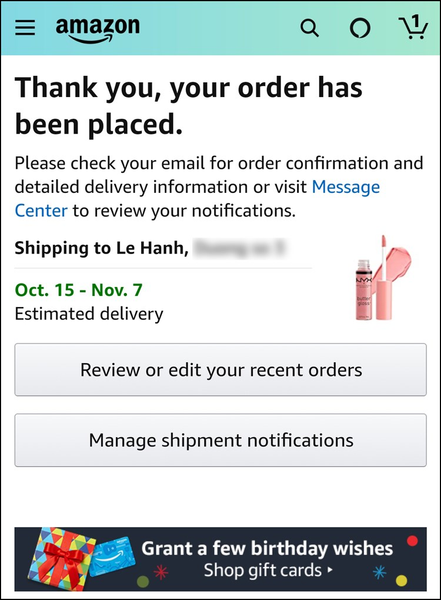This screenshot has width=441, height=600.
Task: Open the Message Center link
Action: tap(197, 199)
